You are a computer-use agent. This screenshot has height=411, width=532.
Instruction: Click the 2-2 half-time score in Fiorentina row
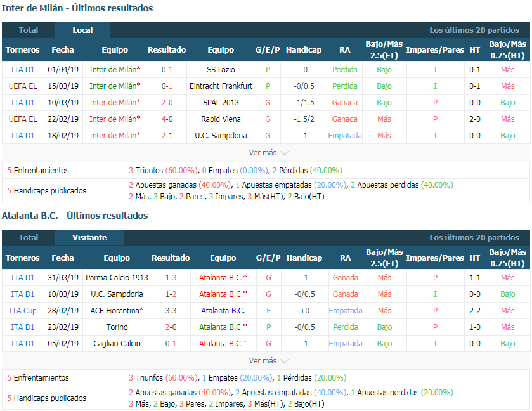click(475, 311)
